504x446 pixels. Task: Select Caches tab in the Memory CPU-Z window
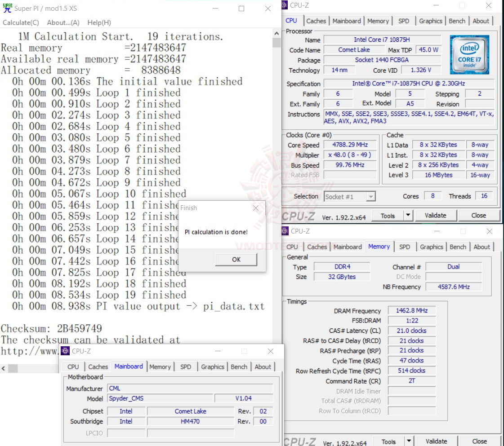click(x=317, y=247)
